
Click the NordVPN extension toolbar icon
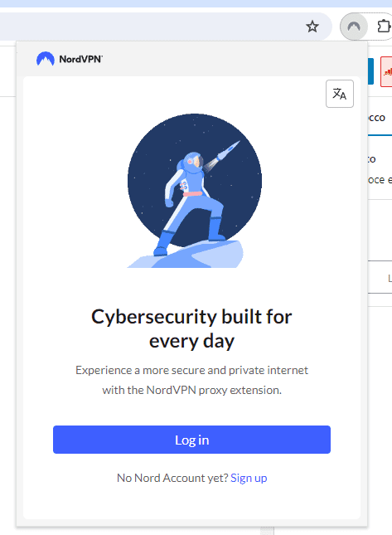(354, 27)
